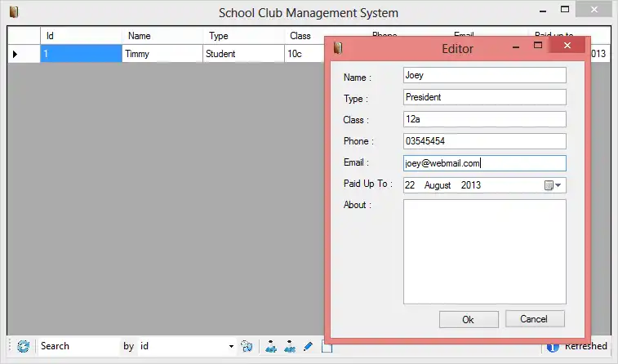
Task: Maximize the Editor dialog
Action: [x=538, y=46]
